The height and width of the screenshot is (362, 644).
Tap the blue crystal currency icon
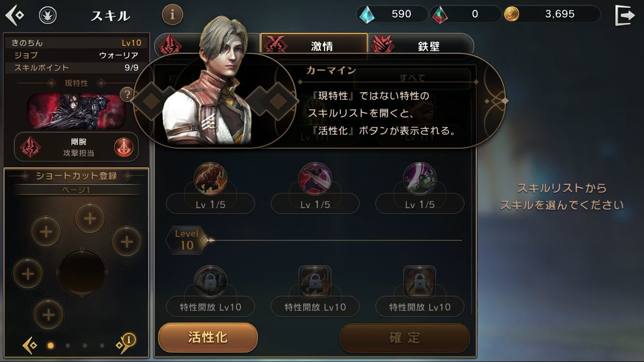click(367, 14)
